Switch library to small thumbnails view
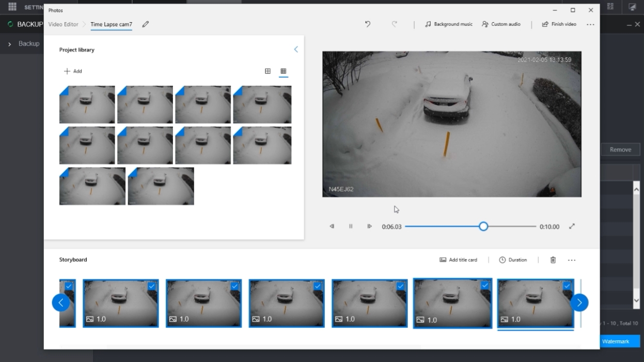 coord(283,71)
